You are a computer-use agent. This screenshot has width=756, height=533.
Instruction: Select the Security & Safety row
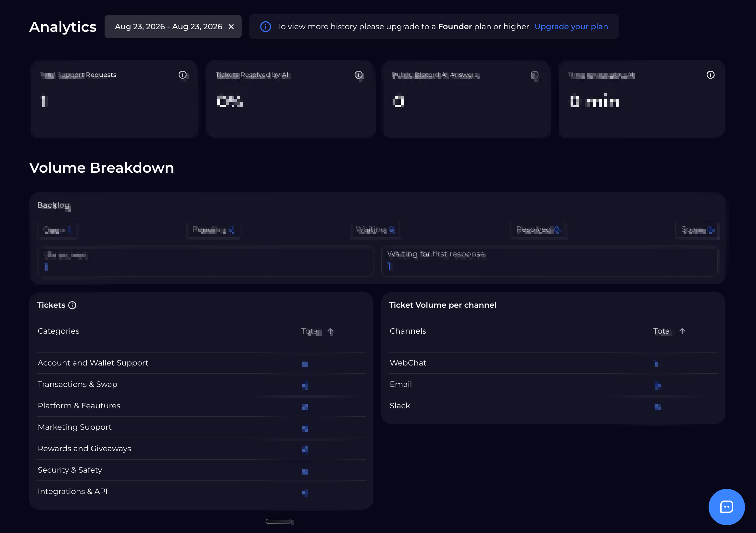pos(201,470)
